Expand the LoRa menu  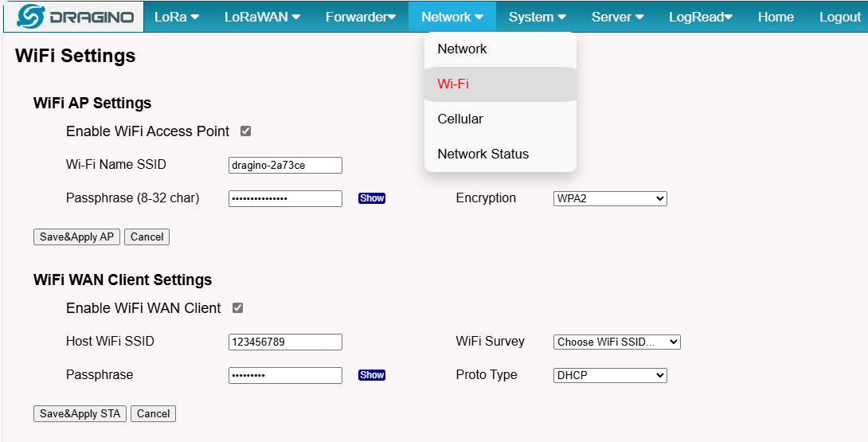[x=177, y=17]
